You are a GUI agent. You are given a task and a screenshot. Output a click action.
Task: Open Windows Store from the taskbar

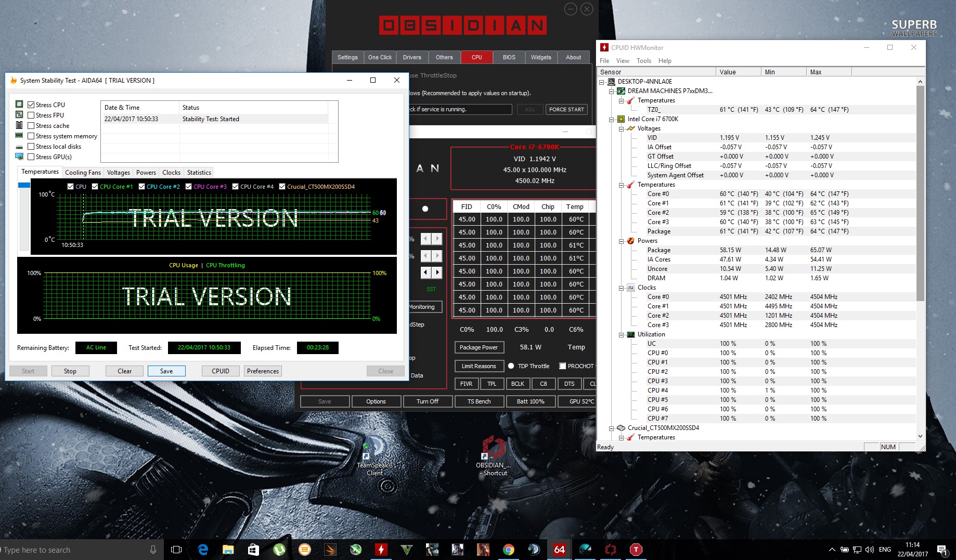tap(253, 550)
